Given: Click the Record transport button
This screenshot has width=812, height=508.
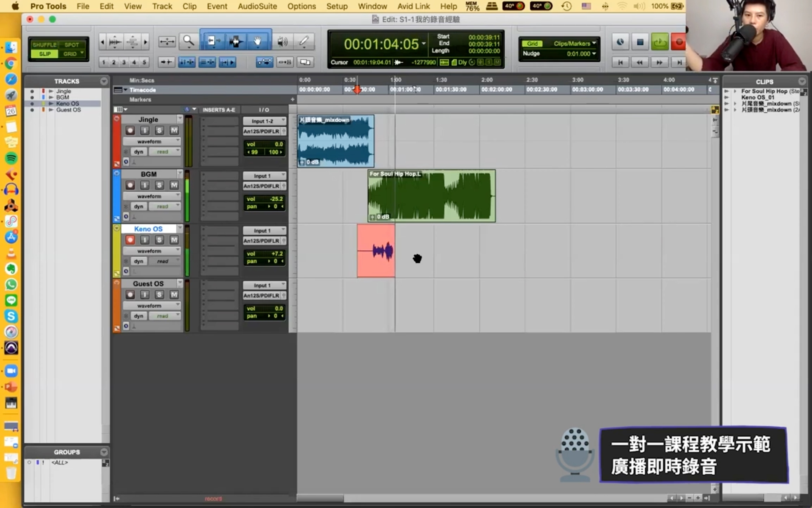Looking at the screenshot, I should (x=678, y=42).
